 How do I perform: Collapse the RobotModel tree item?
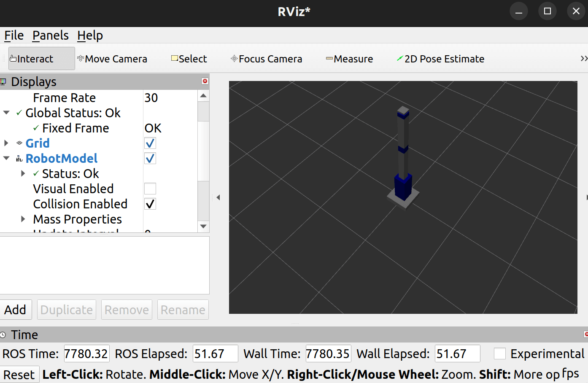coord(6,159)
